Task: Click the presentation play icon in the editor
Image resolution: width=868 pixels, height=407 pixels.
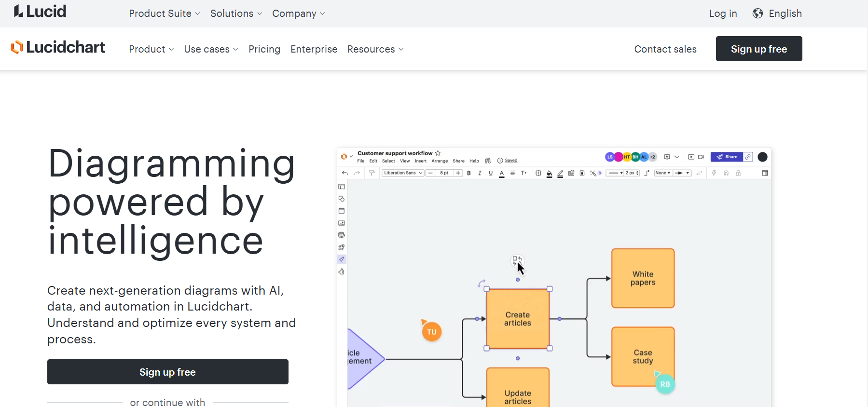Action: pyautogui.click(x=691, y=157)
